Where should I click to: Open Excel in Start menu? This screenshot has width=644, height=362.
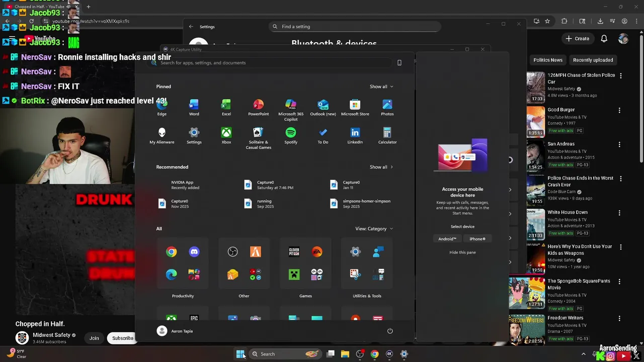[x=226, y=108]
